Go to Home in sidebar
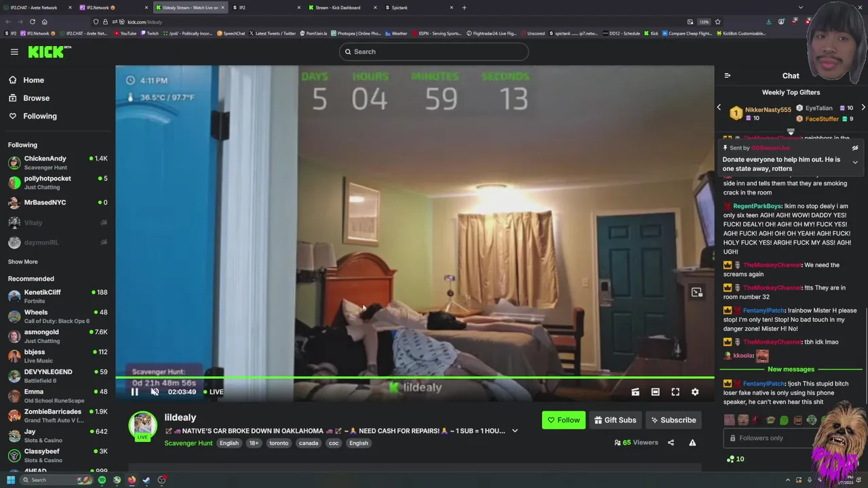Screen dimensions: 868x488 pos(33,80)
